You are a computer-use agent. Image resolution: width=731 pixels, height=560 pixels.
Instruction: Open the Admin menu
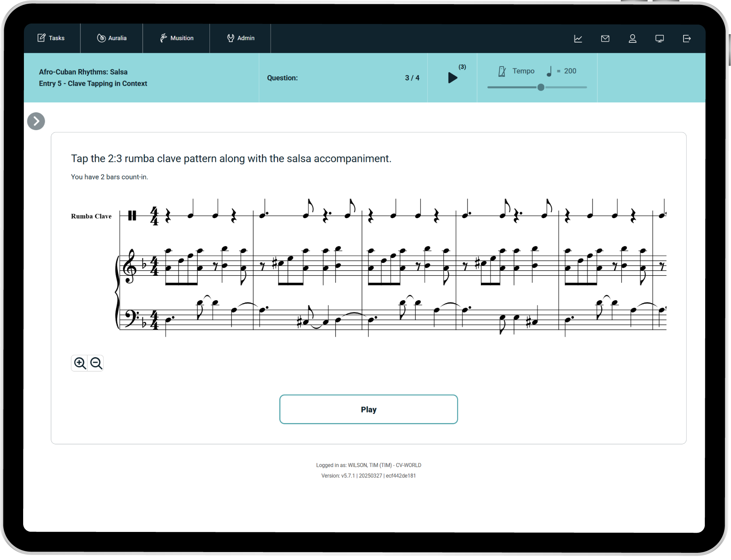pyautogui.click(x=241, y=38)
